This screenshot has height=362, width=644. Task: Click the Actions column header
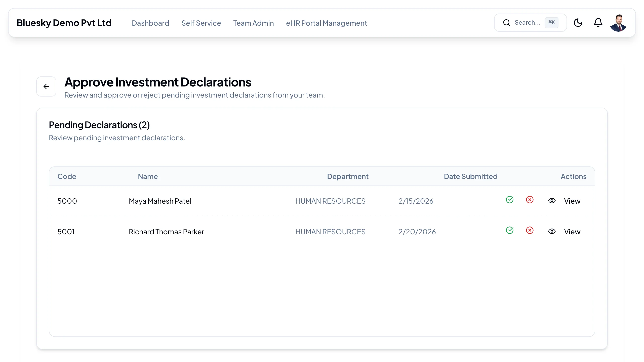[x=574, y=176]
